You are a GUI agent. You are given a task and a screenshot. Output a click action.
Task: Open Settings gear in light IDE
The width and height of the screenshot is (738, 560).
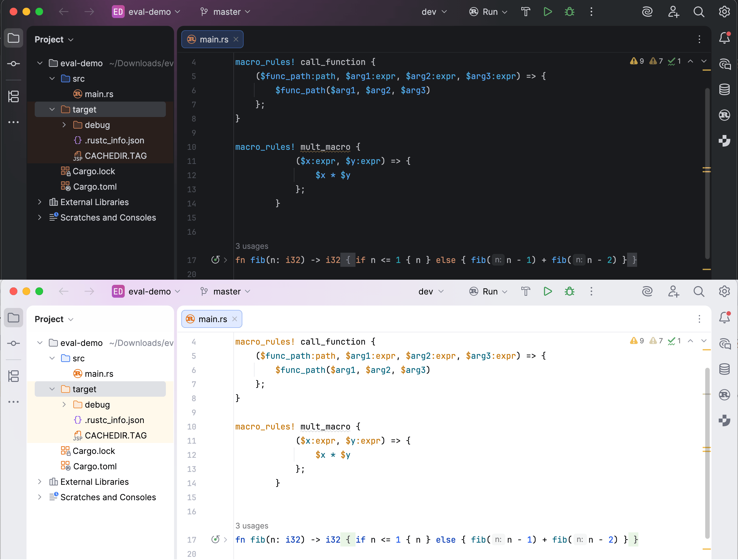(724, 291)
